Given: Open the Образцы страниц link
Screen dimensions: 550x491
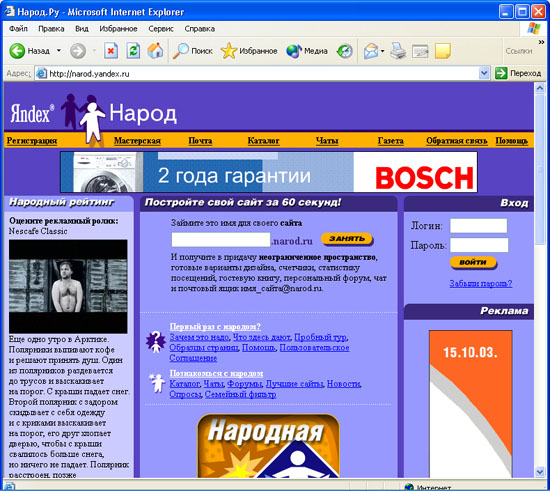Looking at the screenshot, I should (204, 348).
